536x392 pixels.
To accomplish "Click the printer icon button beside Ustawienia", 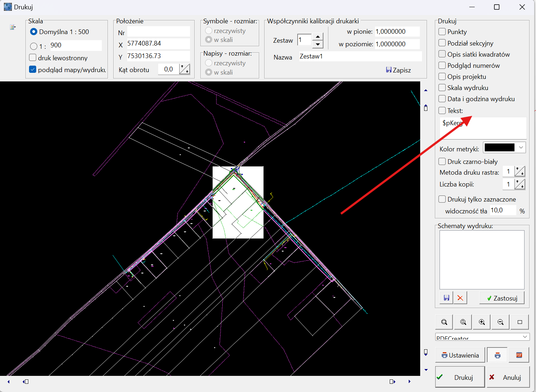I will pos(497,355).
